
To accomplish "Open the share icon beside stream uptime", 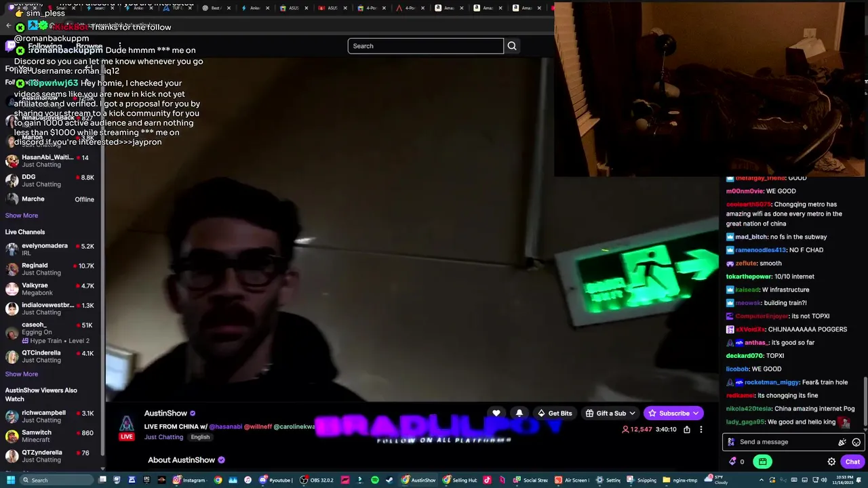I will click(x=687, y=429).
